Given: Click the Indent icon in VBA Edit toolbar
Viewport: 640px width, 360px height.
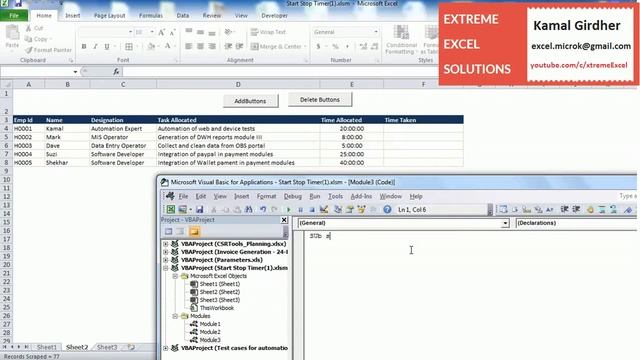Looking at the screenshot, I should click(x=564, y=210).
